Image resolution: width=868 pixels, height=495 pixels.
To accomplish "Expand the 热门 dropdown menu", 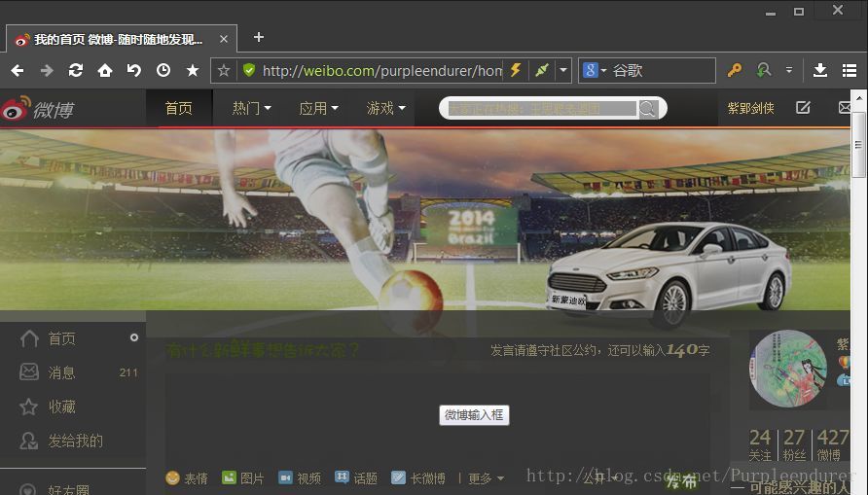I will pyautogui.click(x=251, y=108).
